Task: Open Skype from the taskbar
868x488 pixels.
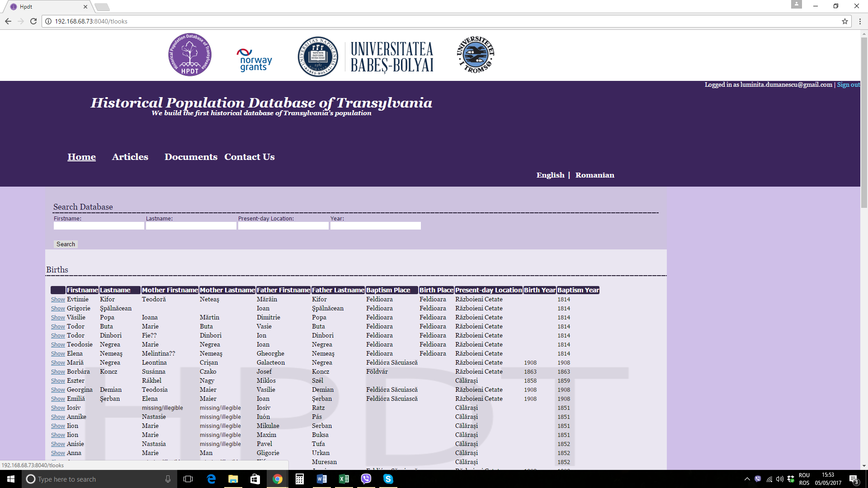Action: [388, 479]
